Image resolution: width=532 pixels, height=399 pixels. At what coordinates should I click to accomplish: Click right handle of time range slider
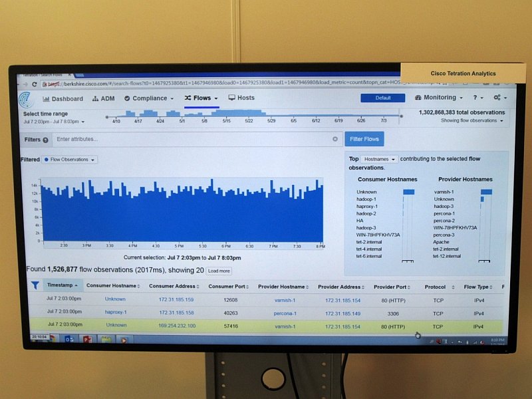(x=401, y=116)
